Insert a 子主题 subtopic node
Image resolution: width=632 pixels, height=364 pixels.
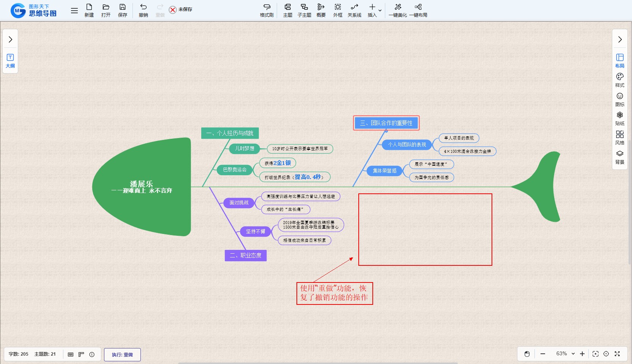point(304,10)
